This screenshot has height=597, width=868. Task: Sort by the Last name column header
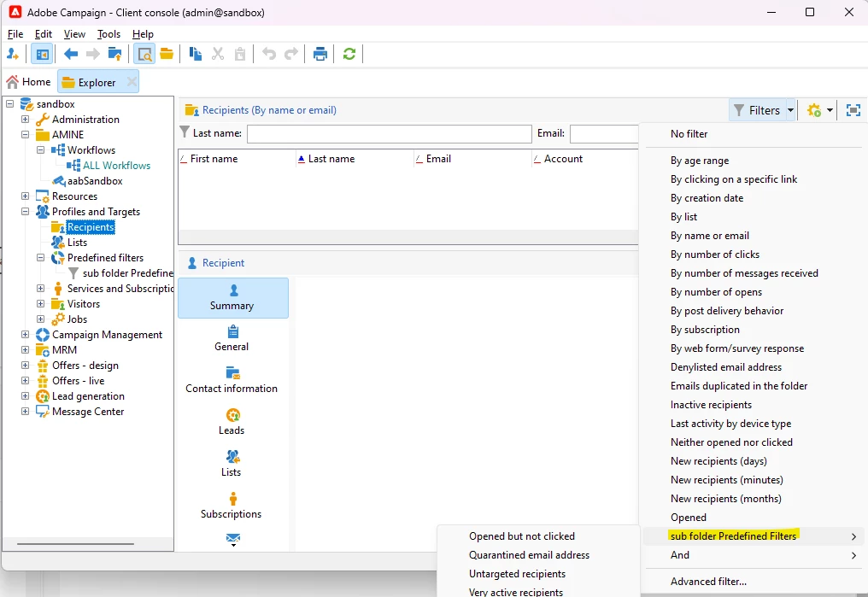pyautogui.click(x=355, y=159)
